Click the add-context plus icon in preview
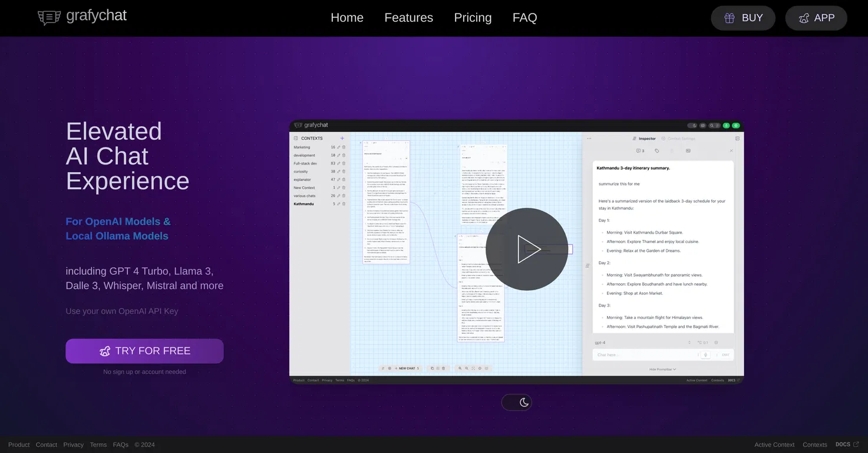868x453 pixels. 342,138
